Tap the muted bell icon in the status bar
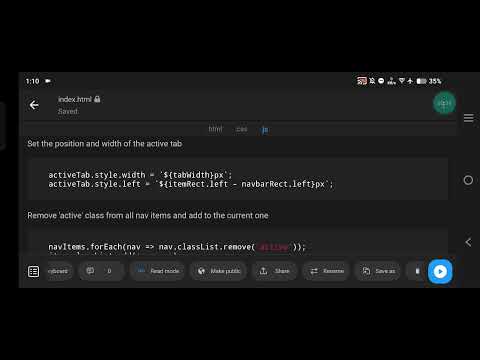Viewport: 480px width, 360px height. (x=372, y=81)
